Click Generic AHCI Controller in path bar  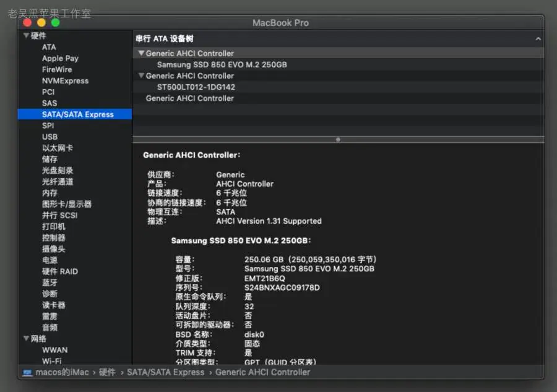tap(262, 372)
